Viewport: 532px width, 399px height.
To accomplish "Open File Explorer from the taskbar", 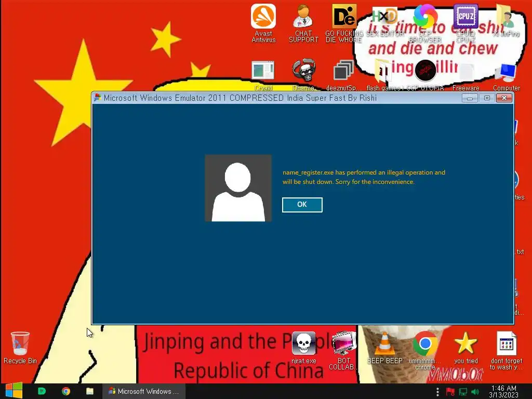I will (90, 391).
